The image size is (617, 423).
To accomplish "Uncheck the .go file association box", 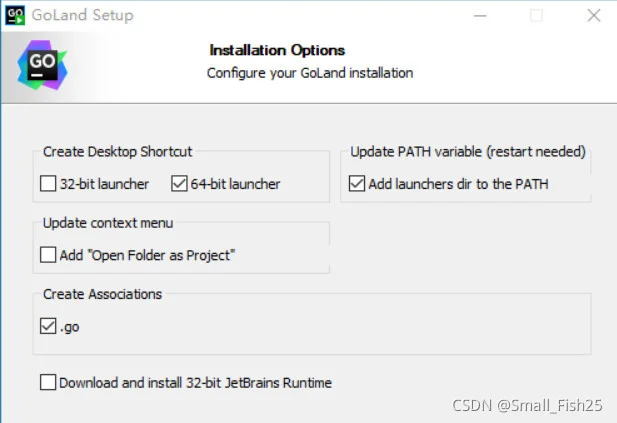I will [x=48, y=326].
